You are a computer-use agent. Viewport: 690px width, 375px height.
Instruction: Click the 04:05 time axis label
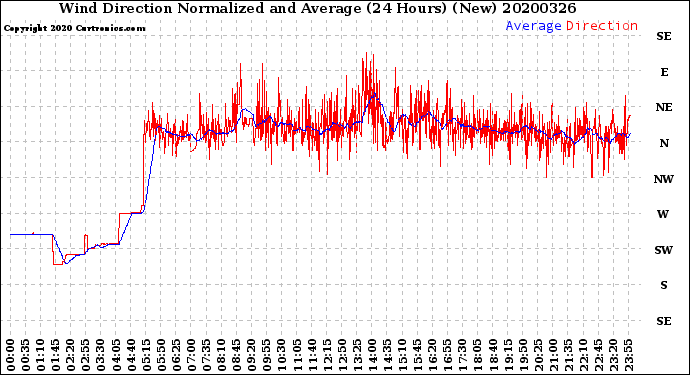tap(116, 355)
